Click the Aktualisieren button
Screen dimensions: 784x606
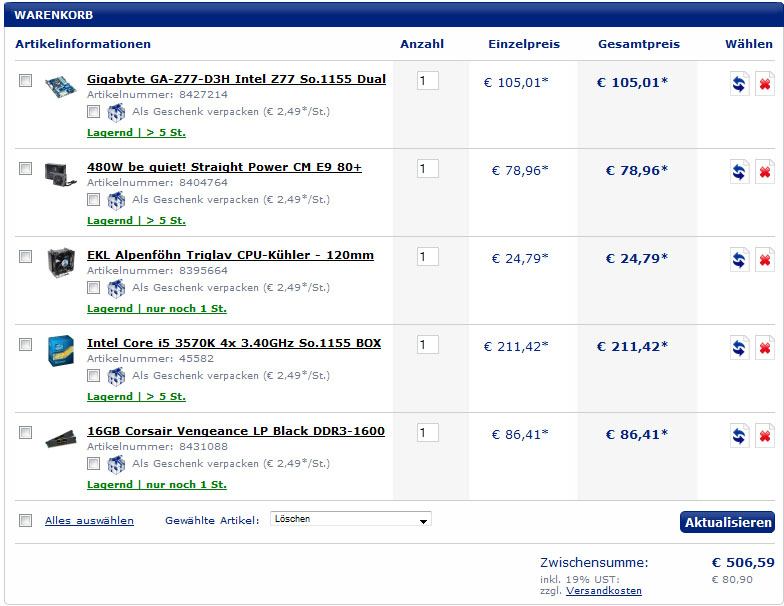click(727, 522)
